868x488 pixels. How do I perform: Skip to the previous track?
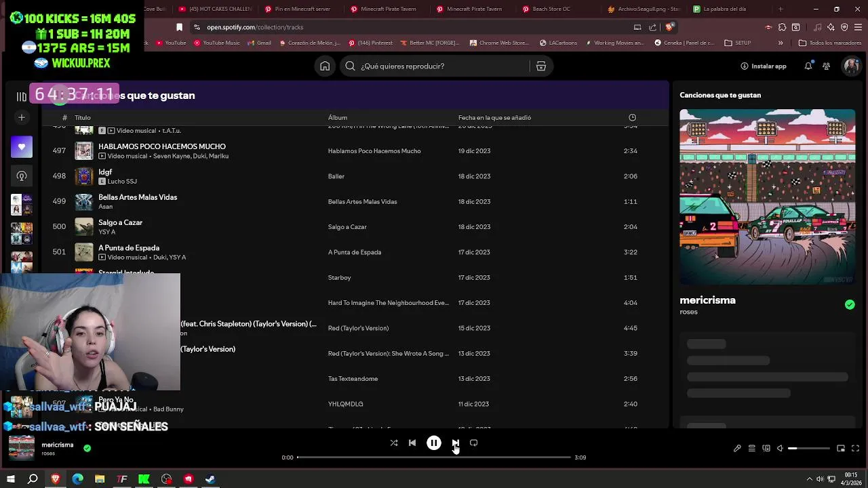click(412, 443)
